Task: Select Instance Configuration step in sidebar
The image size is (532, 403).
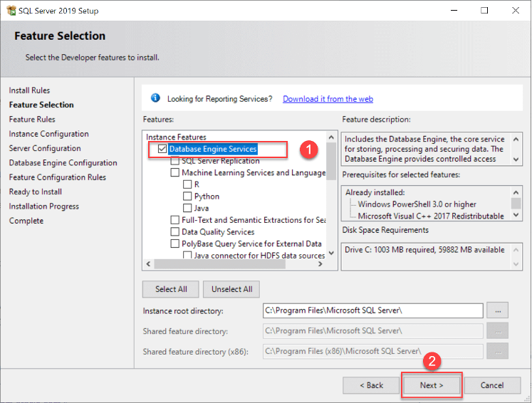Action: click(49, 134)
